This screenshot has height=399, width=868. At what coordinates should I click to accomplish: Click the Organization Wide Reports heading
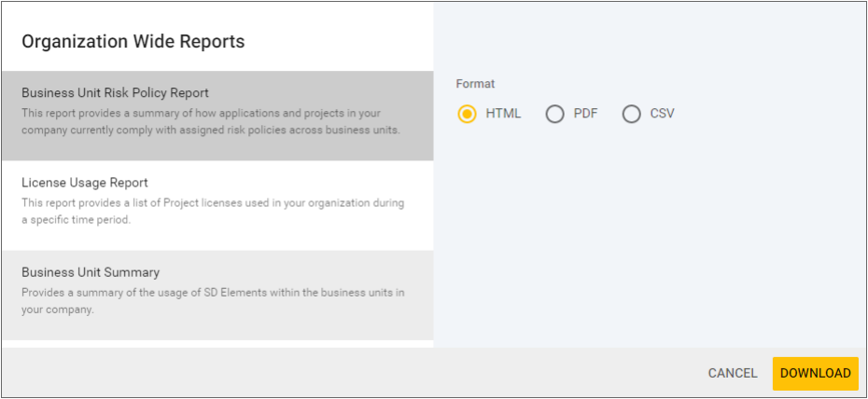pos(133,41)
